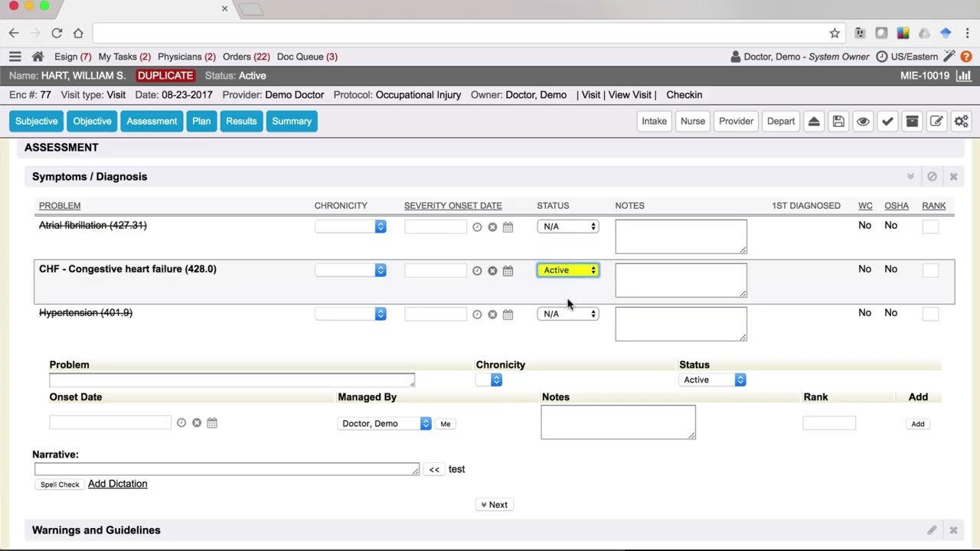Open the orange help question icon
Viewport: 980px width, 551px height.
coord(966,57)
